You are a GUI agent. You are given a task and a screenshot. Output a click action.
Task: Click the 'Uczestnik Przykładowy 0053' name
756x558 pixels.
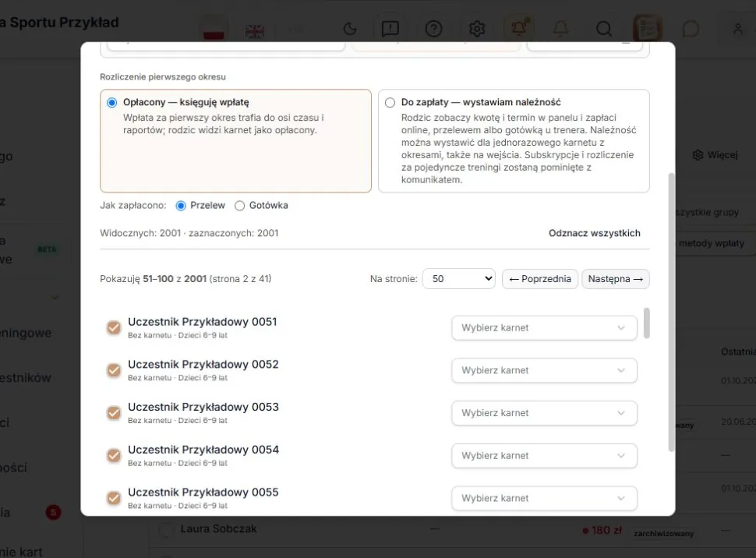pyautogui.click(x=203, y=407)
